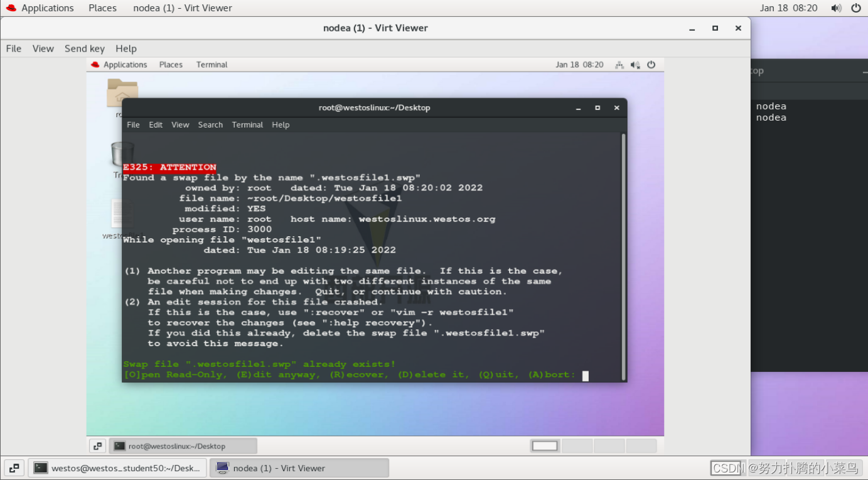
Task: Open terminal View menu
Action: [180, 124]
